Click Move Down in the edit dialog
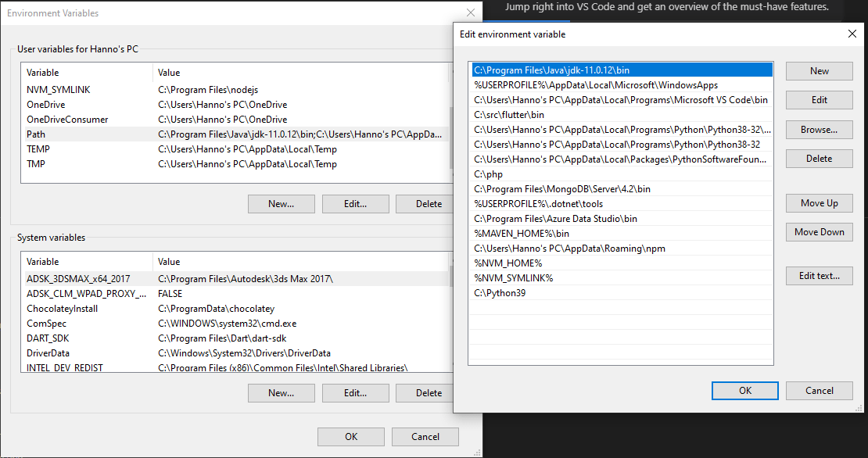 click(819, 231)
